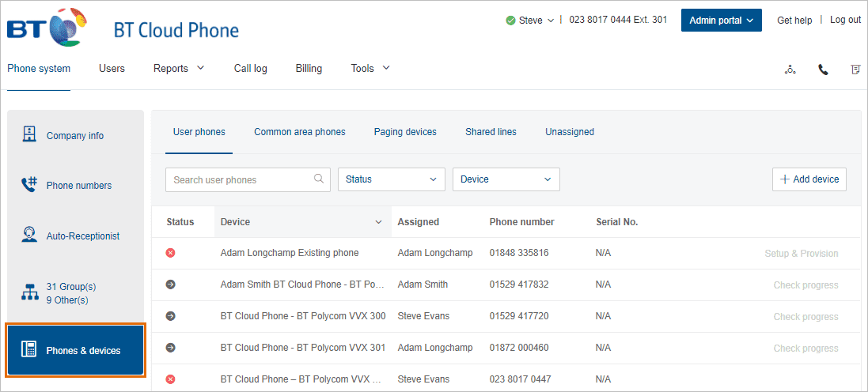The height and width of the screenshot is (392, 868).
Task: Open the Call log menu item
Action: click(250, 69)
